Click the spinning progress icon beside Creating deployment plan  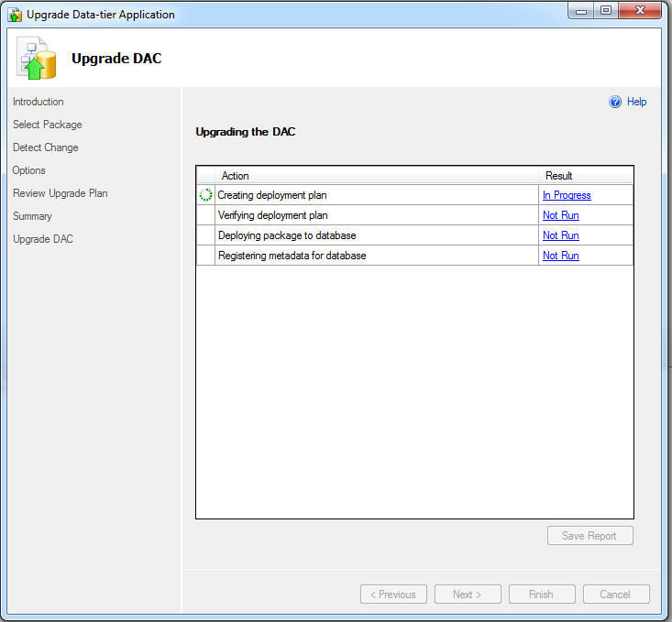[x=205, y=195]
